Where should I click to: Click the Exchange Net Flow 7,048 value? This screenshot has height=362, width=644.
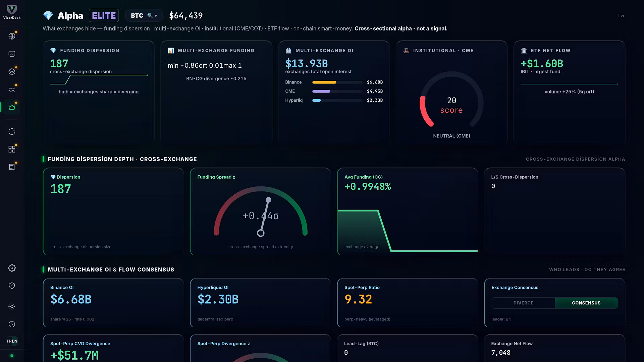[501, 353]
